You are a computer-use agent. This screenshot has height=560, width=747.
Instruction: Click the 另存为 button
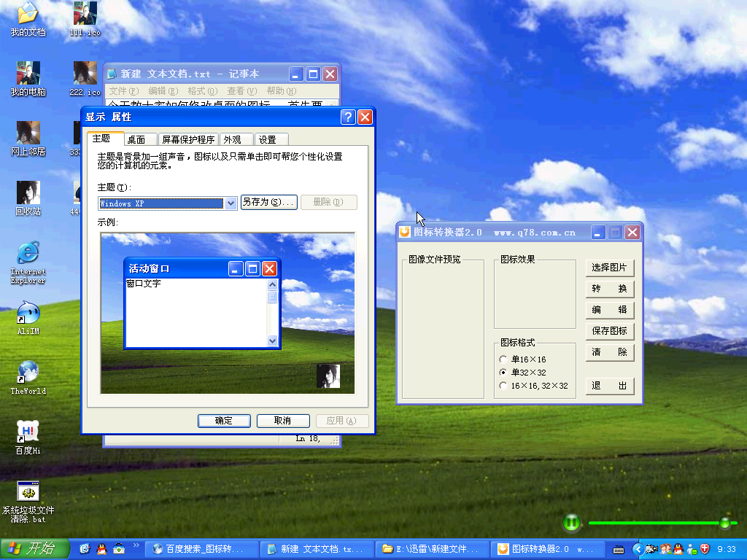[268, 202]
